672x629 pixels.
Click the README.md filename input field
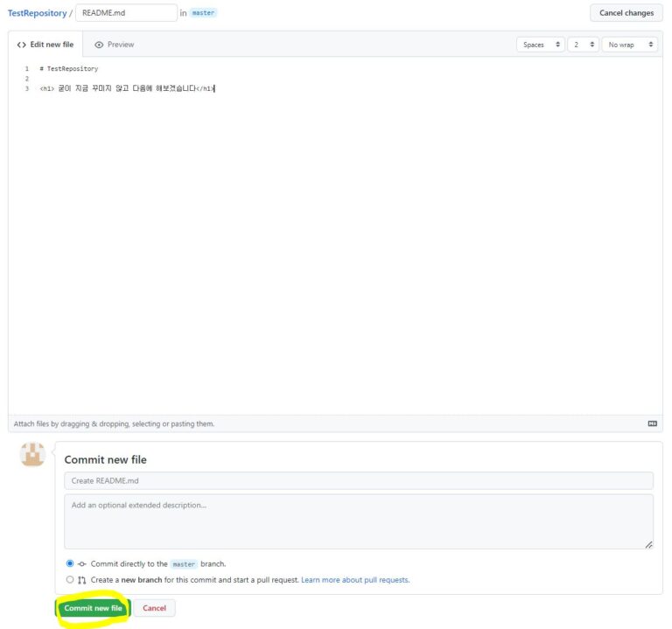(126, 13)
